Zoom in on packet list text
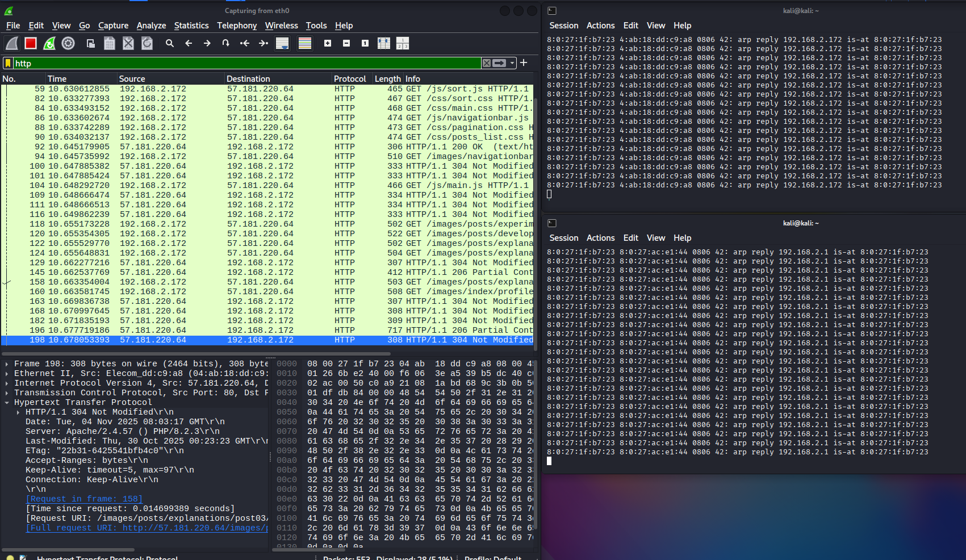 [328, 43]
